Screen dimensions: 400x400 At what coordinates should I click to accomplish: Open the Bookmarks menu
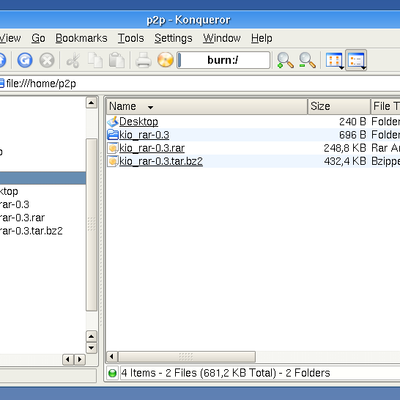[81, 38]
